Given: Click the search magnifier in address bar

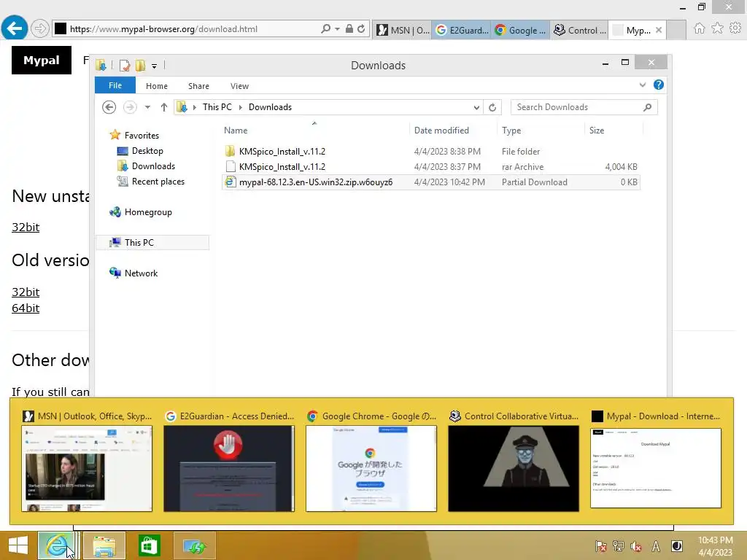Looking at the screenshot, I should click(325, 28).
